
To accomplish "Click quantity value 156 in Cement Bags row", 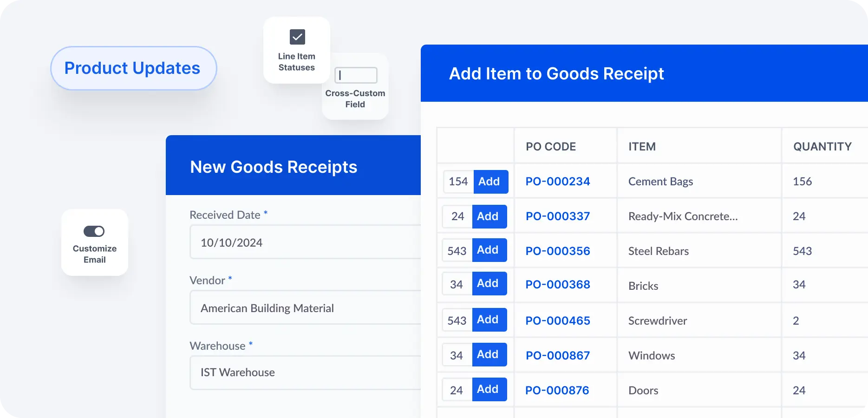I will point(803,182).
